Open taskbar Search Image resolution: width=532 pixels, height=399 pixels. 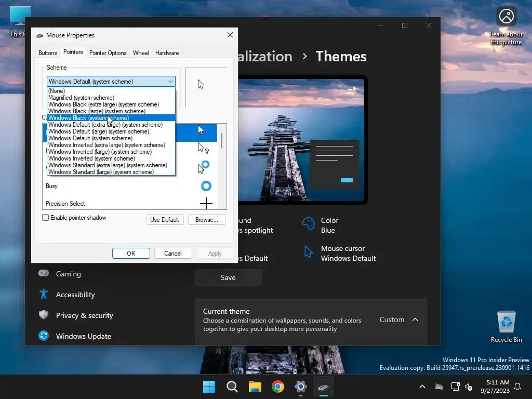[x=232, y=387]
